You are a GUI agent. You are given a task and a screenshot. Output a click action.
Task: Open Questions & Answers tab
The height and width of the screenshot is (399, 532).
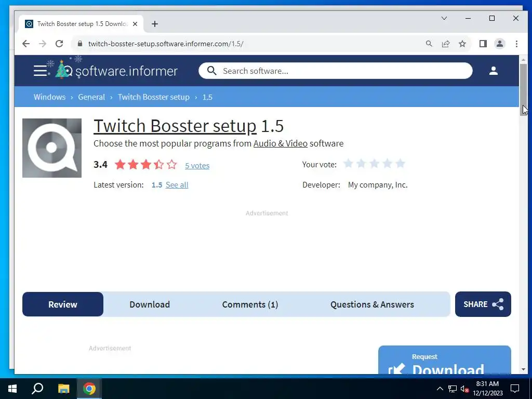tap(372, 304)
